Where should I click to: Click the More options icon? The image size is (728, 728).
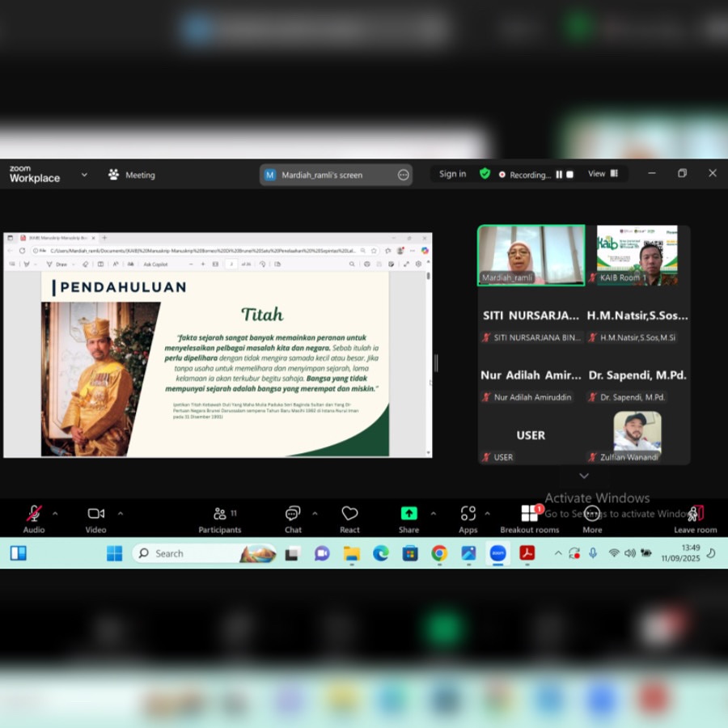click(592, 514)
